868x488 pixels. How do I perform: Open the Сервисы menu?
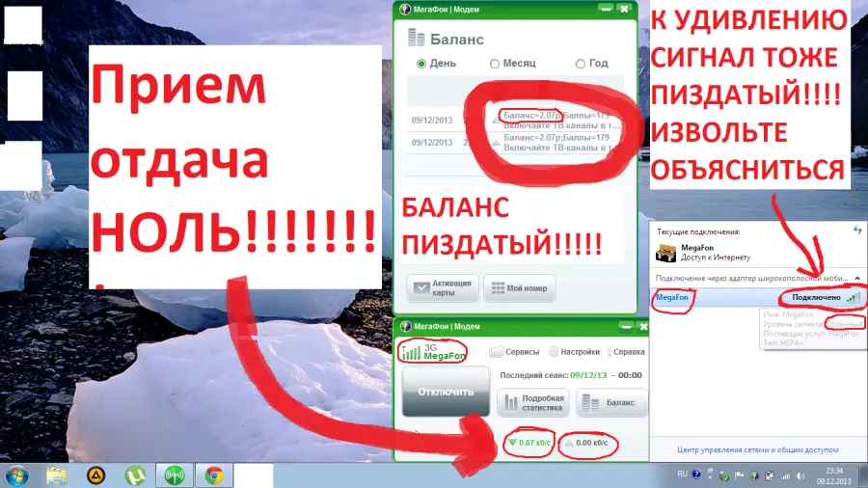click(x=522, y=352)
